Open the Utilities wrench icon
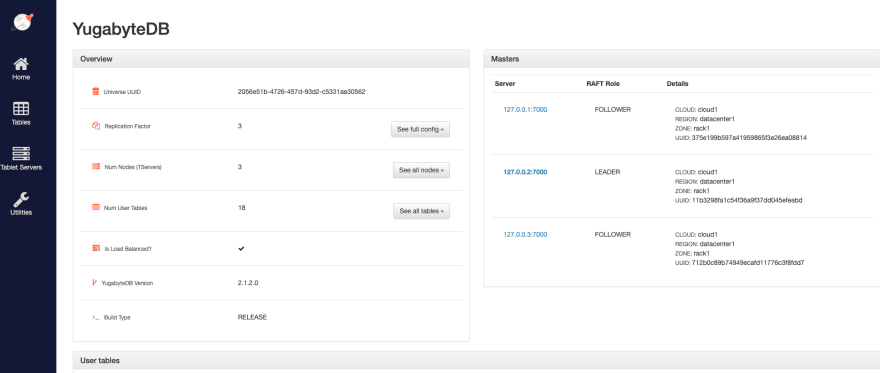The height and width of the screenshot is (373, 880). click(x=21, y=199)
